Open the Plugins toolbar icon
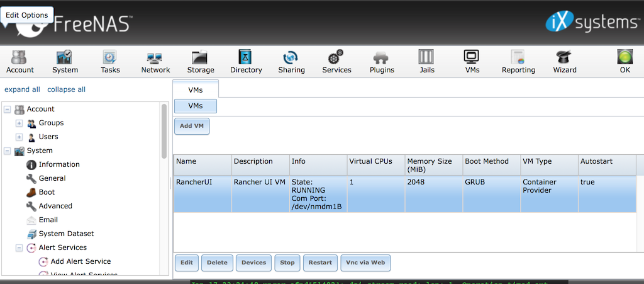 (382, 62)
